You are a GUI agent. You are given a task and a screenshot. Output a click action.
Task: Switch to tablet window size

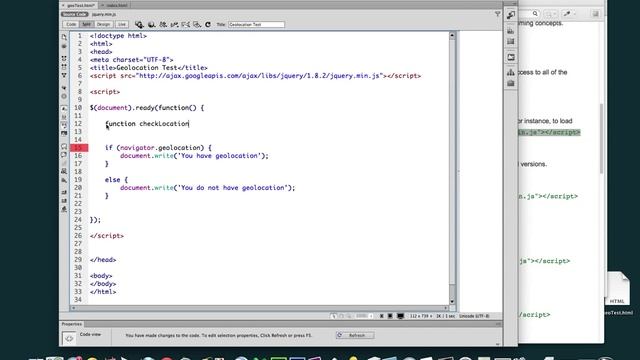coord(390,316)
